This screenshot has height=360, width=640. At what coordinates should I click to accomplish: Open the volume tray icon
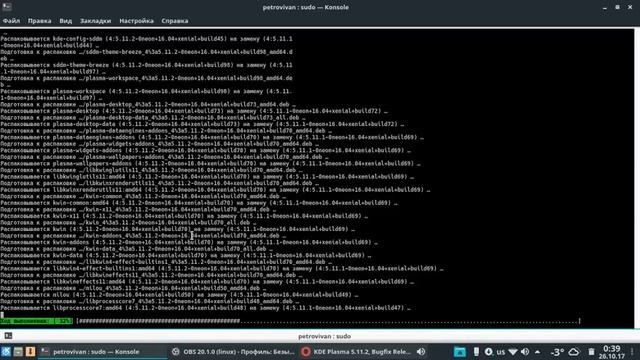(525, 352)
